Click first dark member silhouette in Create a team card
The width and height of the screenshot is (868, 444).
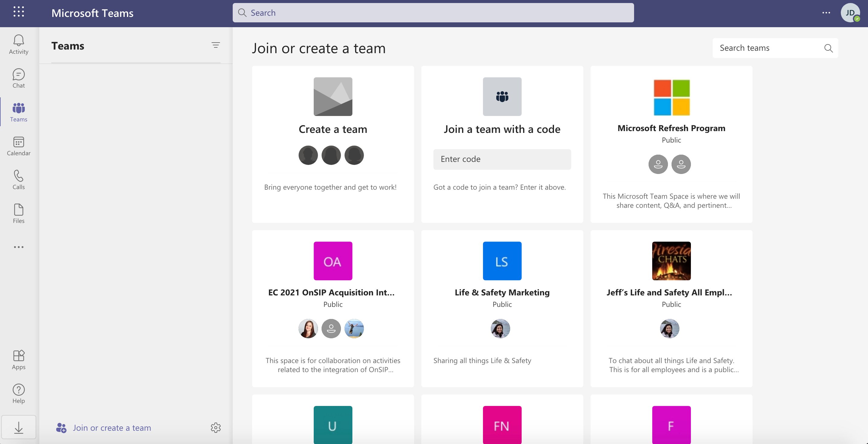(x=308, y=155)
